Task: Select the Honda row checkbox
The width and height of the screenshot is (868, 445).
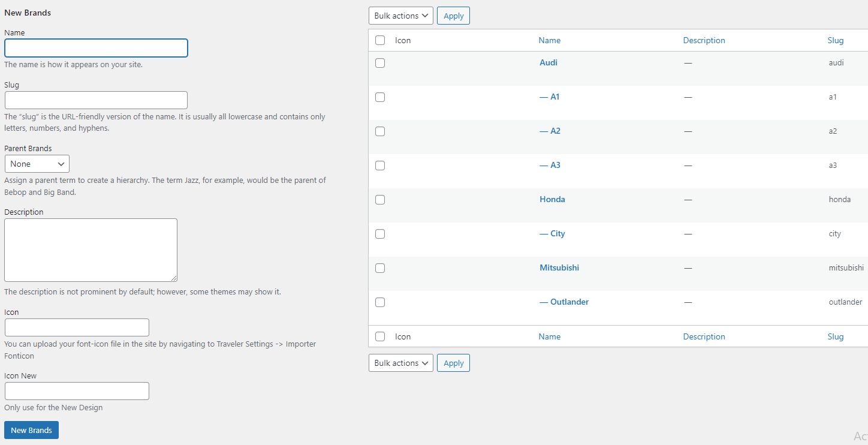Action: click(x=380, y=200)
